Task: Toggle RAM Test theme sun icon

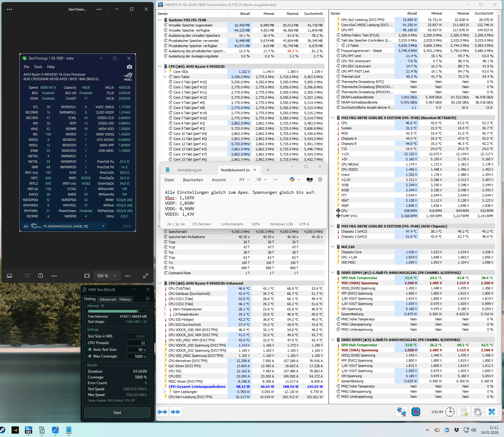Action: point(148,299)
